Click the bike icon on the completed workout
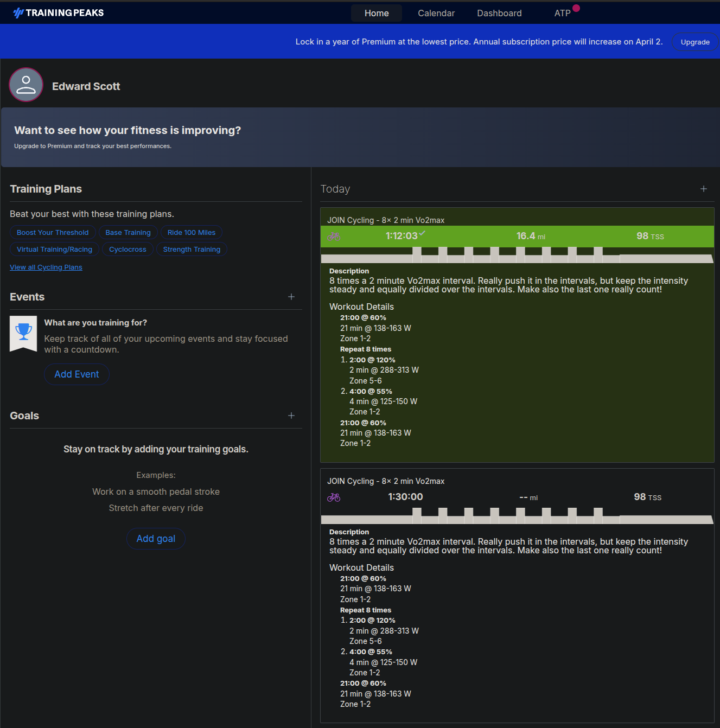The height and width of the screenshot is (728, 720). click(x=334, y=237)
